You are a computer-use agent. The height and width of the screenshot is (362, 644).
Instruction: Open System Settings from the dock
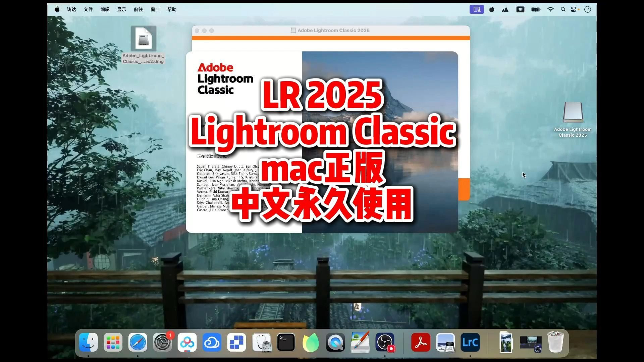point(163,342)
